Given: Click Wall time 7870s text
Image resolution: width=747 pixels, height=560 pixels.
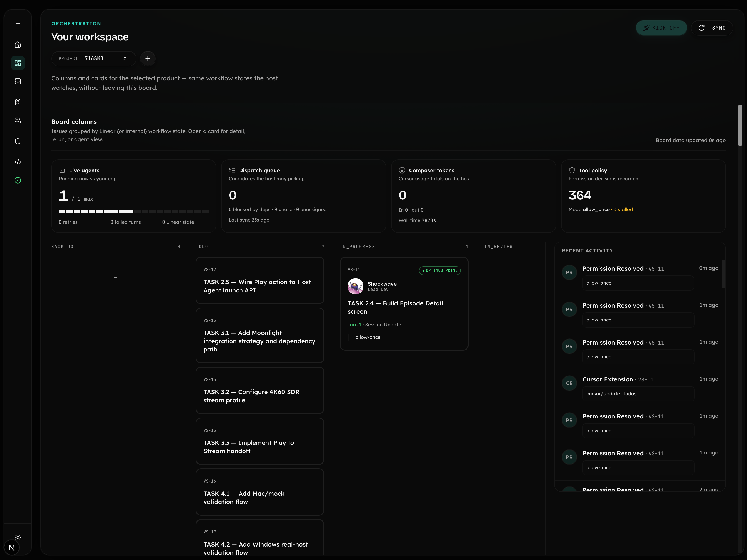Looking at the screenshot, I should pos(417,220).
